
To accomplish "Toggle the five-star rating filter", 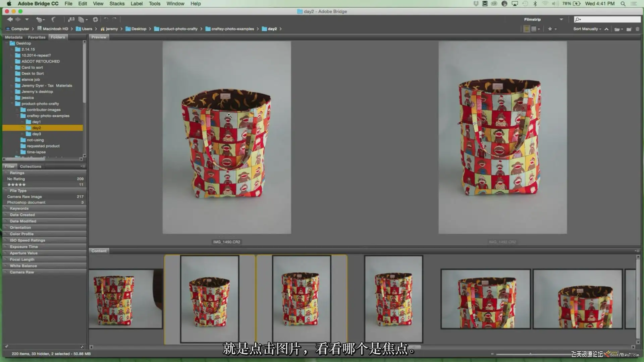I will click(x=17, y=185).
